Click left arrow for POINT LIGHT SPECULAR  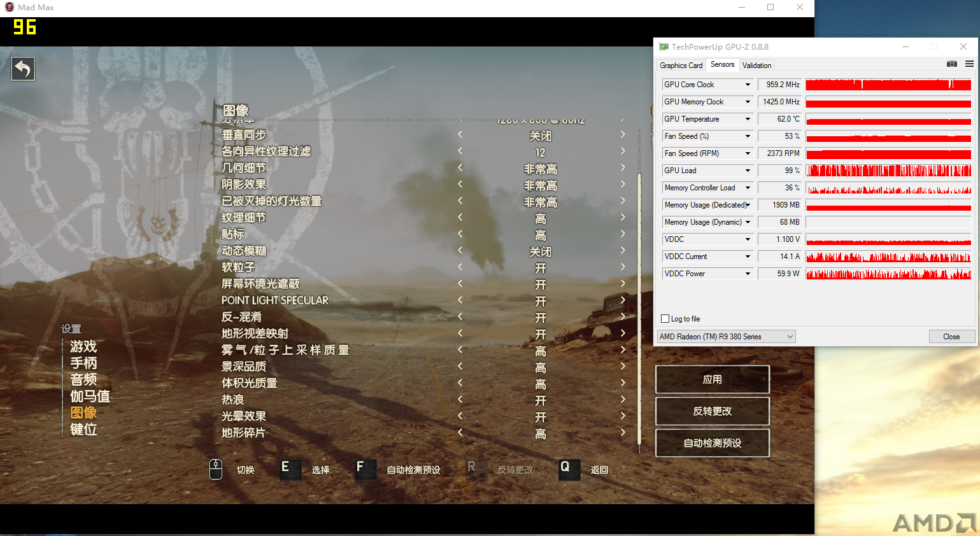tap(460, 300)
